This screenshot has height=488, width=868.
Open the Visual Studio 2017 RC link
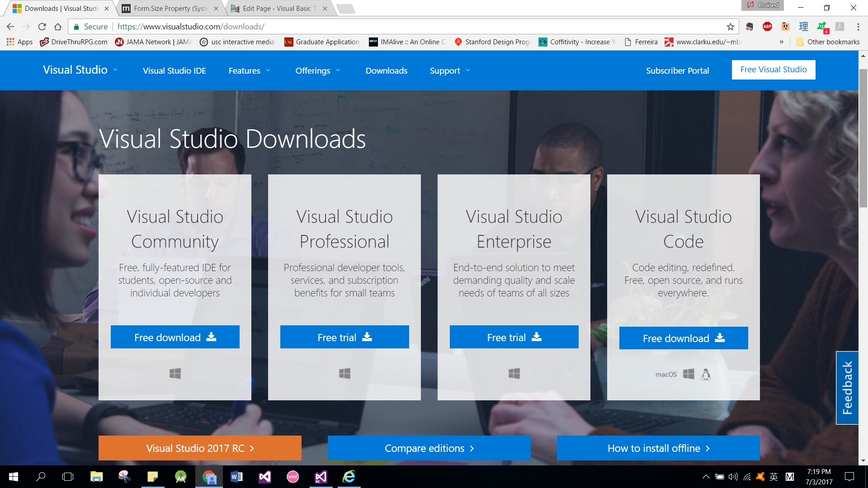[x=200, y=448]
